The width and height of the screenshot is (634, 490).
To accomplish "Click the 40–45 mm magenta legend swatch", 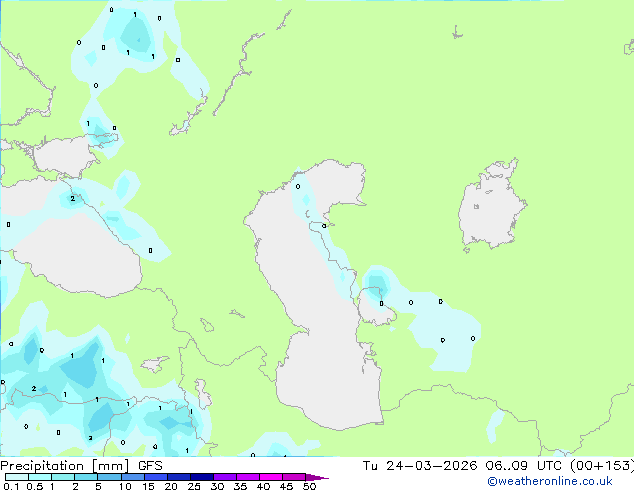I will 271,477.
